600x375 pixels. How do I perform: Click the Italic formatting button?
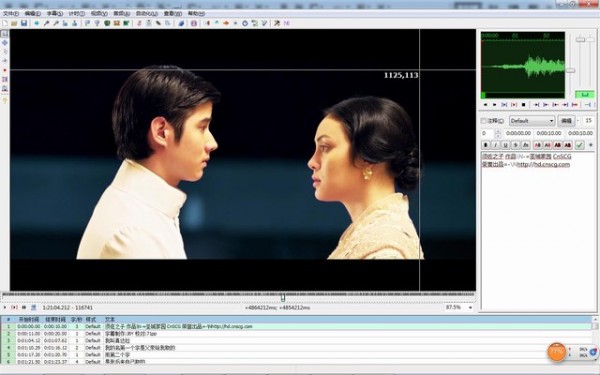[x=496, y=145]
